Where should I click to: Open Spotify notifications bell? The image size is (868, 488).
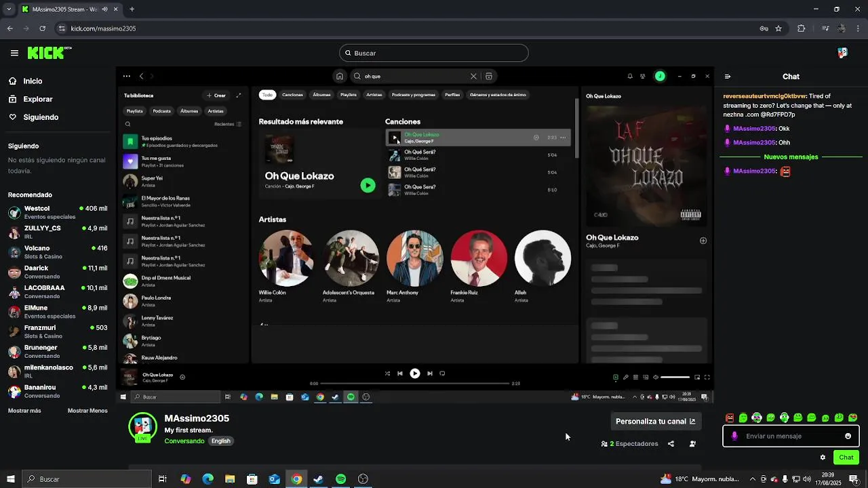tap(629, 77)
